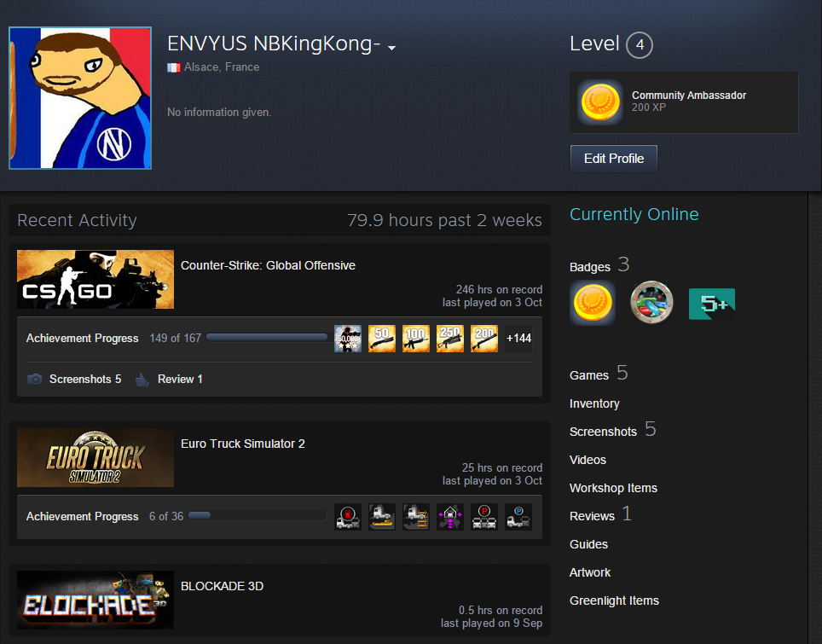Image resolution: width=822 pixels, height=644 pixels.
Task: Click the round metallic porthole badge
Action: click(651, 303)
